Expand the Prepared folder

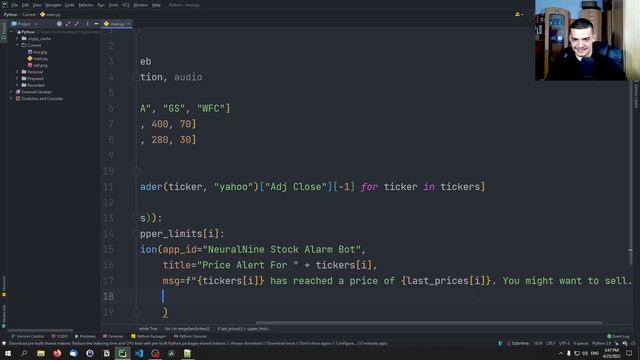point(18,78)
